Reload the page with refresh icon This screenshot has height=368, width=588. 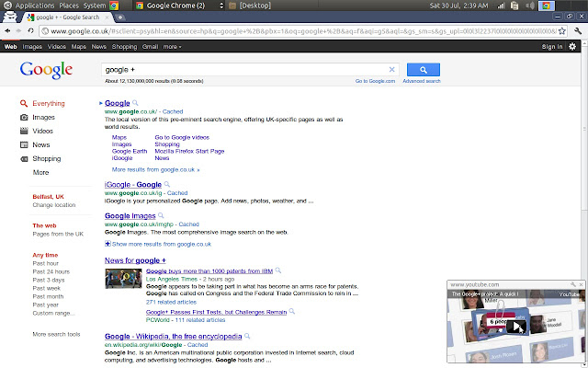[x=30, y=30]
